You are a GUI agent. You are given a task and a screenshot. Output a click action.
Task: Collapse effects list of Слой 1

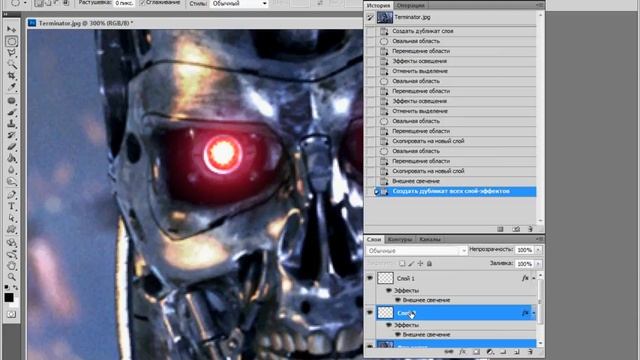(x=533, y=278)
